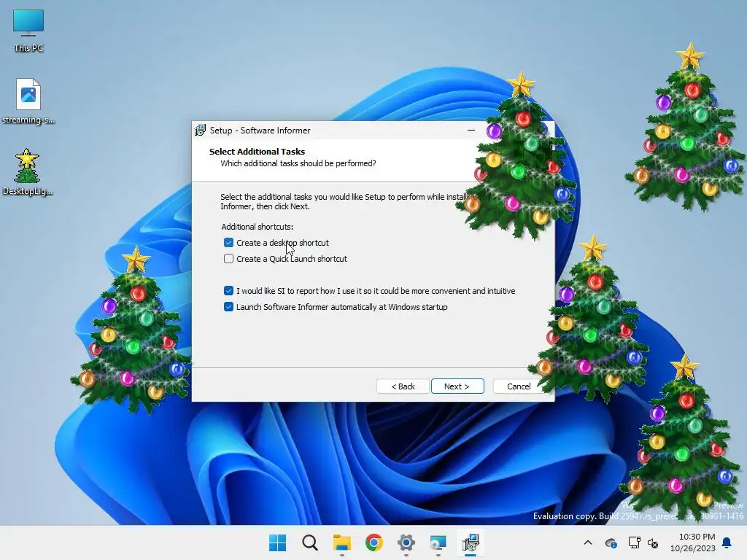Open the clock showing 10:30 PM
Screen dimensions: 747x560
coord(693,542)
